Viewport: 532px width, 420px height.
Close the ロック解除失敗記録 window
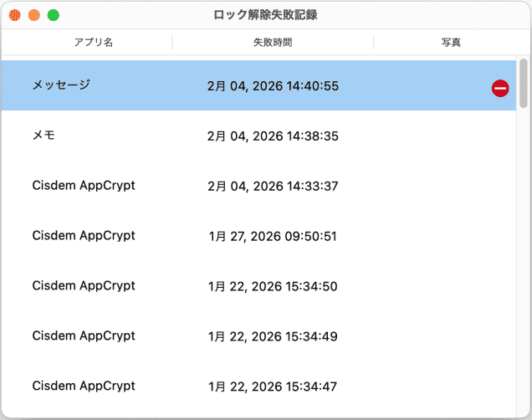pyautogui.click(x=15, y=15)
